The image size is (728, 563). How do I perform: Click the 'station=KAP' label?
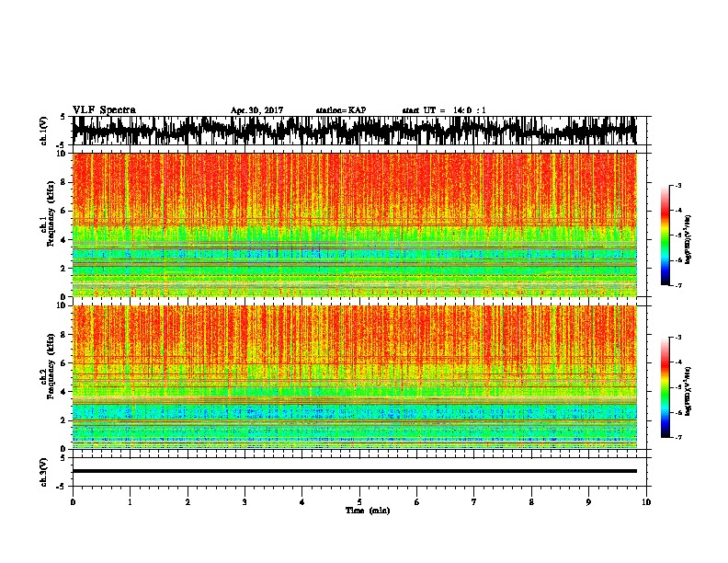click(x=341, y=110)
